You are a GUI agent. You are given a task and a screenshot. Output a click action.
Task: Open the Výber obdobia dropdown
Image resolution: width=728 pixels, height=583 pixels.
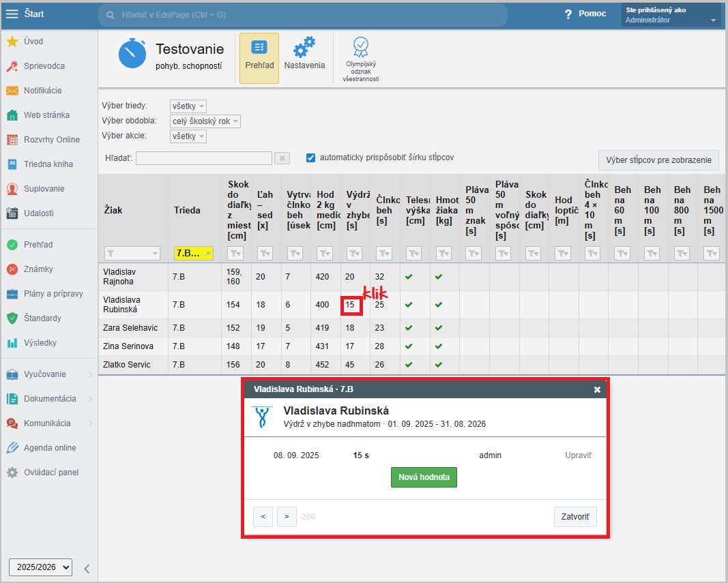pyautogui.click(x=205, y=121)
